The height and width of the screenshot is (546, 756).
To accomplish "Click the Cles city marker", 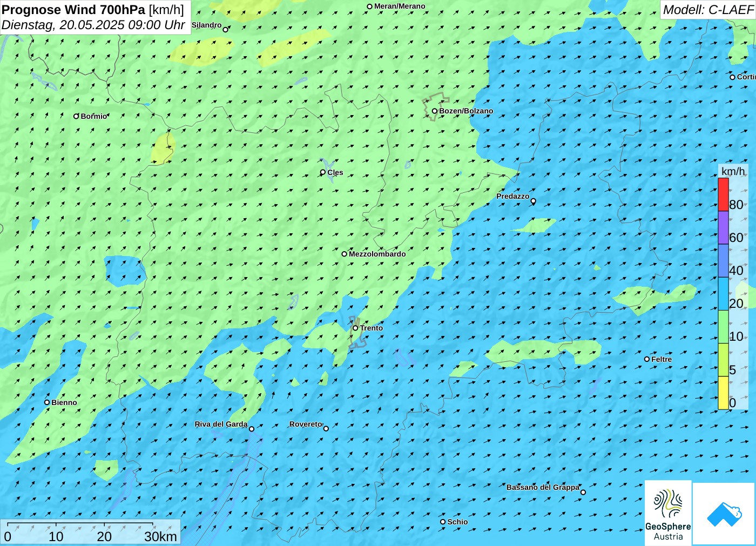I will (322, 172).
